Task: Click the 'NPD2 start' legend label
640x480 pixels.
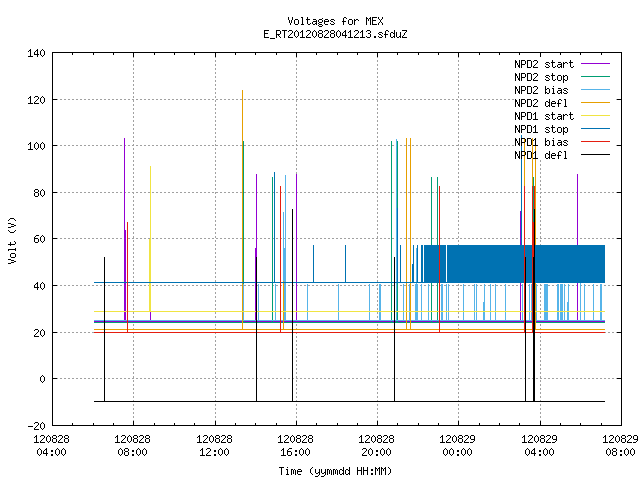Action: point(544,64)
